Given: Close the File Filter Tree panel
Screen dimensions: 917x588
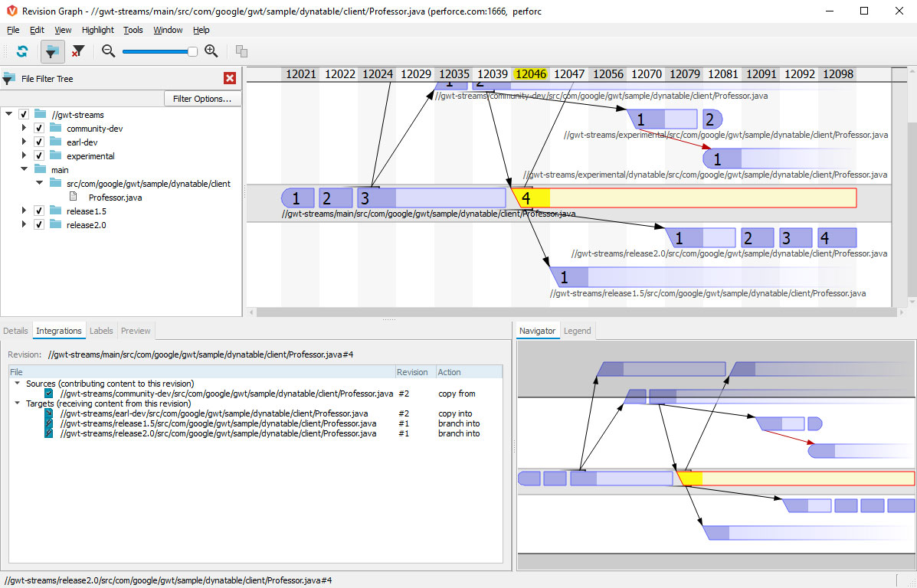Looking at the screenshot, I should pos(229,77).
